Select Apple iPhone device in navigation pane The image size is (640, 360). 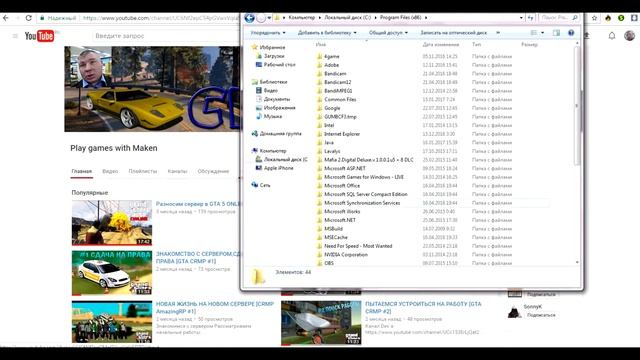point(278,168)
